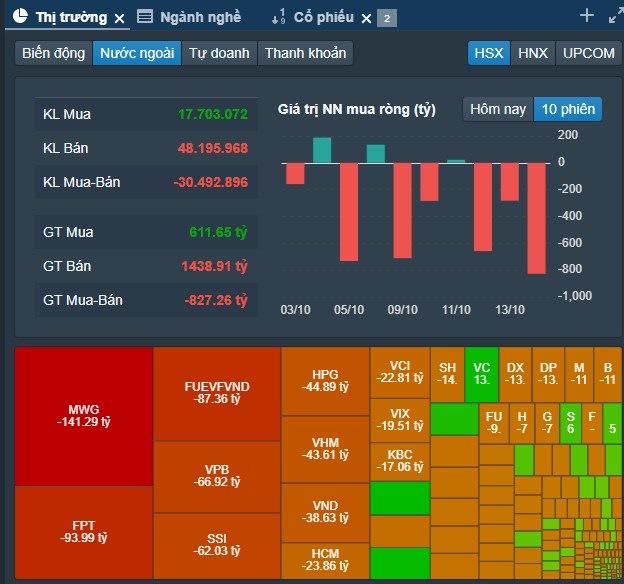This screenshot has width=624, height=584.
Task: Select the Tự doanh view
Action: 219,53
